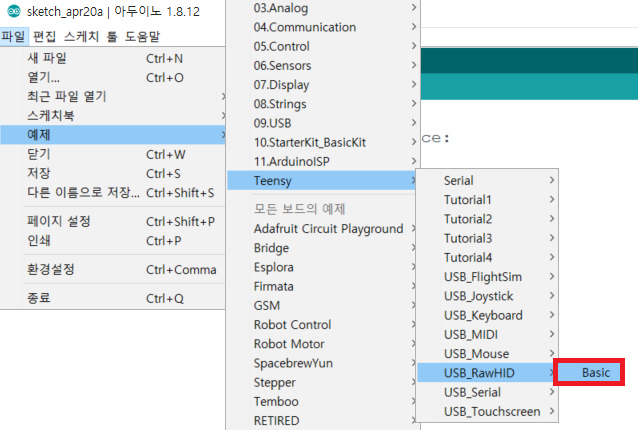Select 저장 menu entry
Image resolution: width=638 pixels, height=430 pixels.
pyautogui.click(x=113, y=173)
